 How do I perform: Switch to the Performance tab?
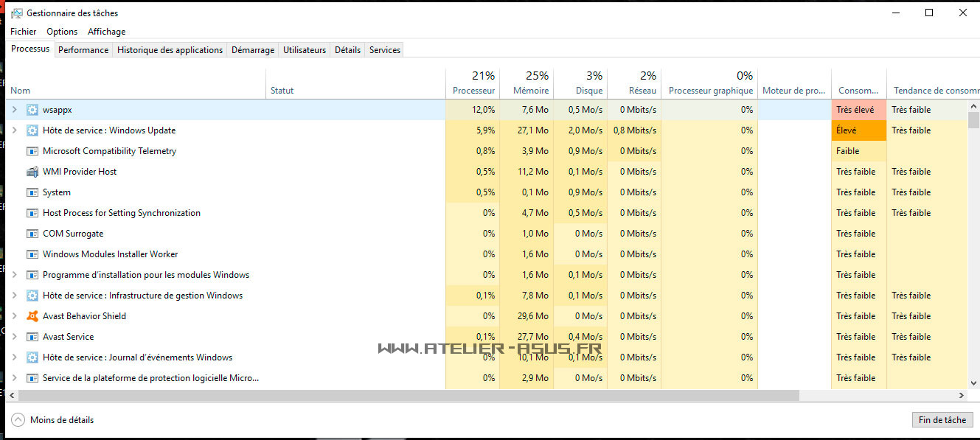(x=83, y=50)
